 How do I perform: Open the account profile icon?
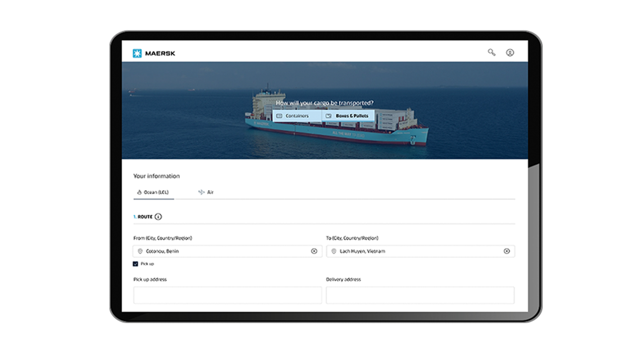(510, 52)
